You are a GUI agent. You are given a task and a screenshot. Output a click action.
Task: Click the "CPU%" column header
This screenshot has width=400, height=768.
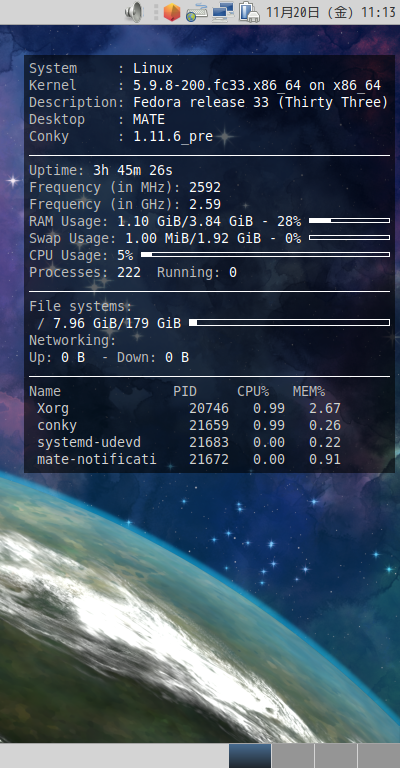[x=253, y=391]
